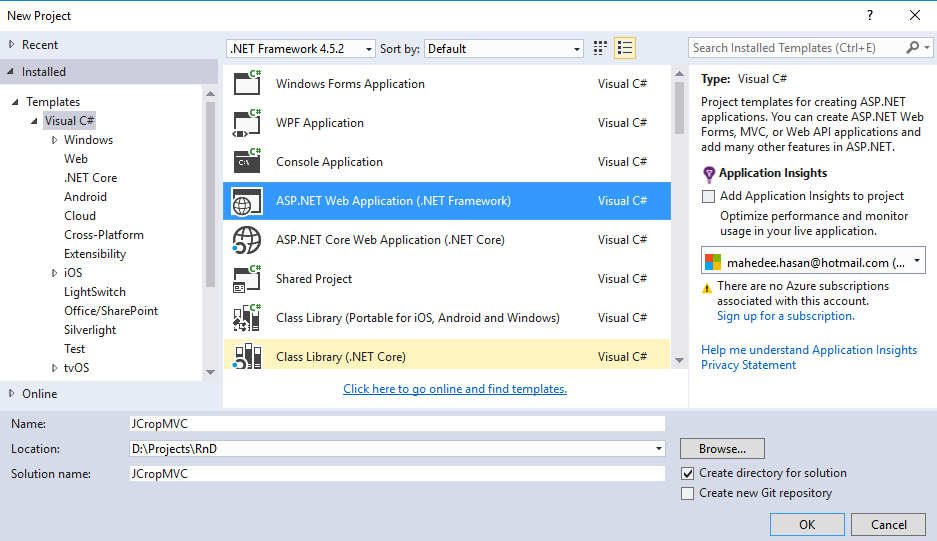Click category tree scroll down arrow
The image size is (937, 541).
(210, 372)
